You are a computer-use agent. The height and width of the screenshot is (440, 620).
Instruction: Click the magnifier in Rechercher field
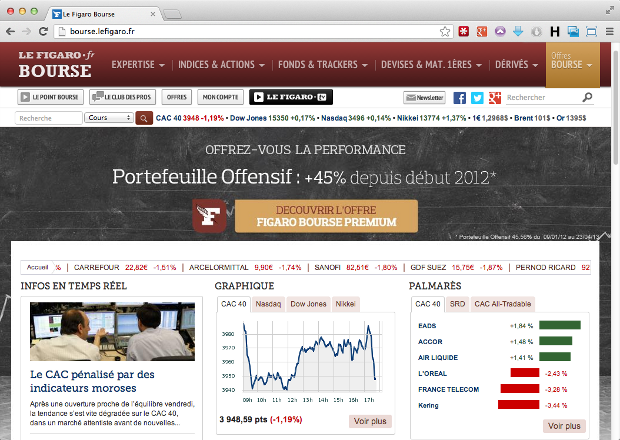(x=588, y=97)
